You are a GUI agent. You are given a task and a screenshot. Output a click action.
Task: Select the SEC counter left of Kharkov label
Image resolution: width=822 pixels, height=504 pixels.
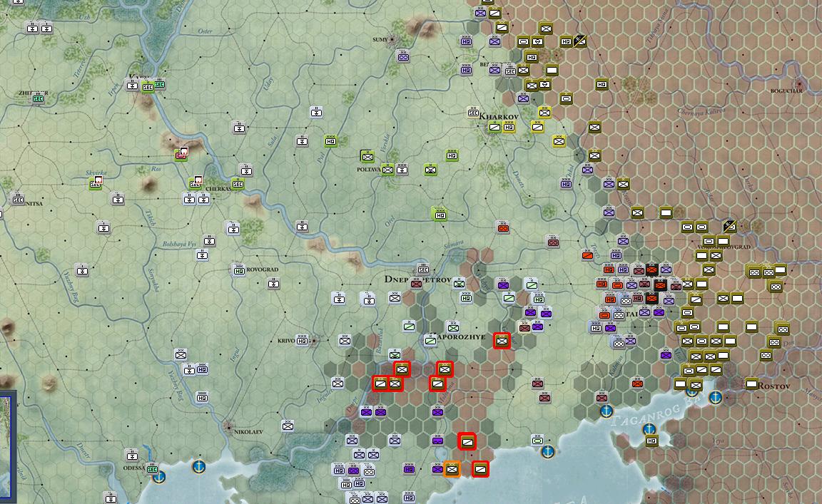pos(473,113)
